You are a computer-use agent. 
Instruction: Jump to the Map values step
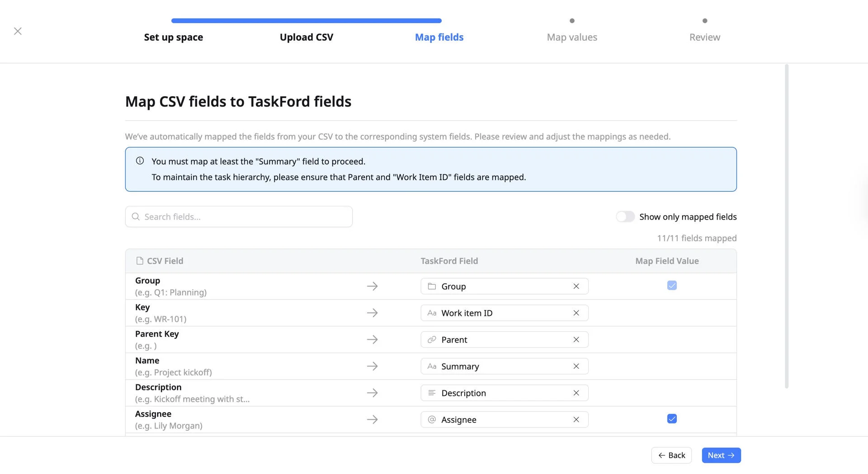coord(572,38)
